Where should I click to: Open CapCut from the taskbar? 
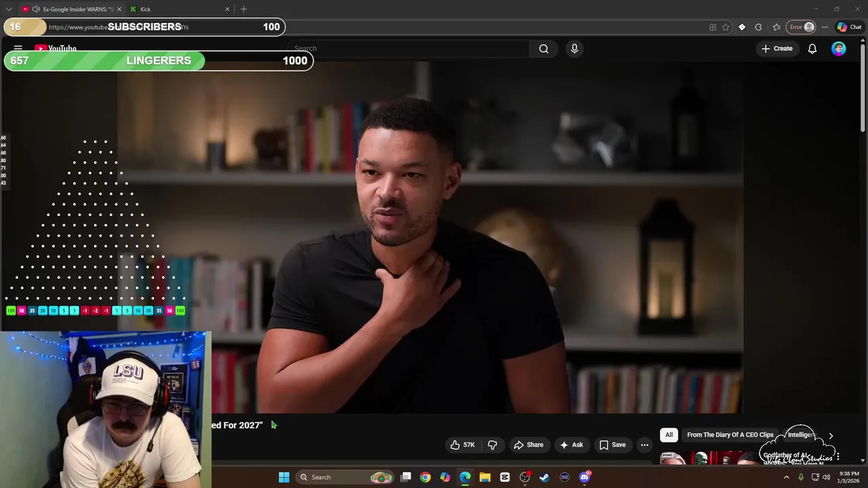[505, 477]
